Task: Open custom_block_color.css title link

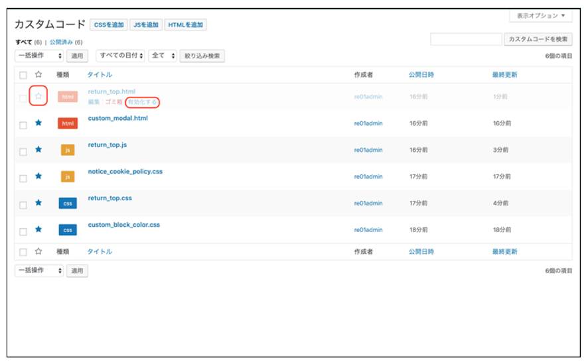Action: coord(123,224)
